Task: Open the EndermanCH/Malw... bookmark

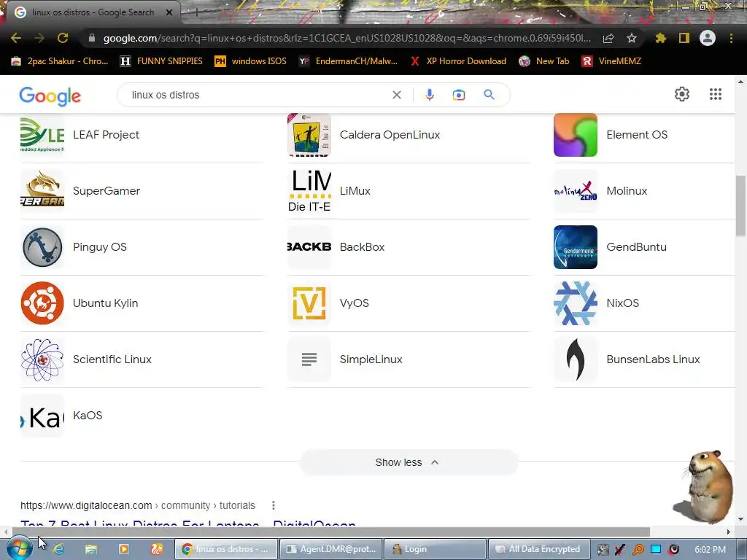Action: click(x=348, y=61)
